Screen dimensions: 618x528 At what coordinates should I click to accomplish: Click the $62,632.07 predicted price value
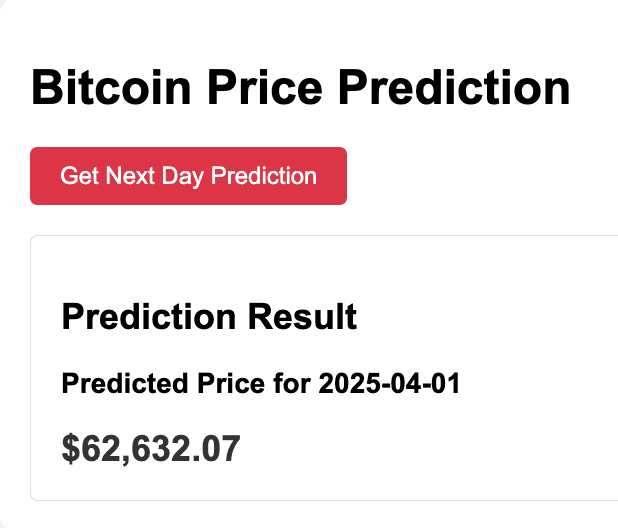(151, 449)
